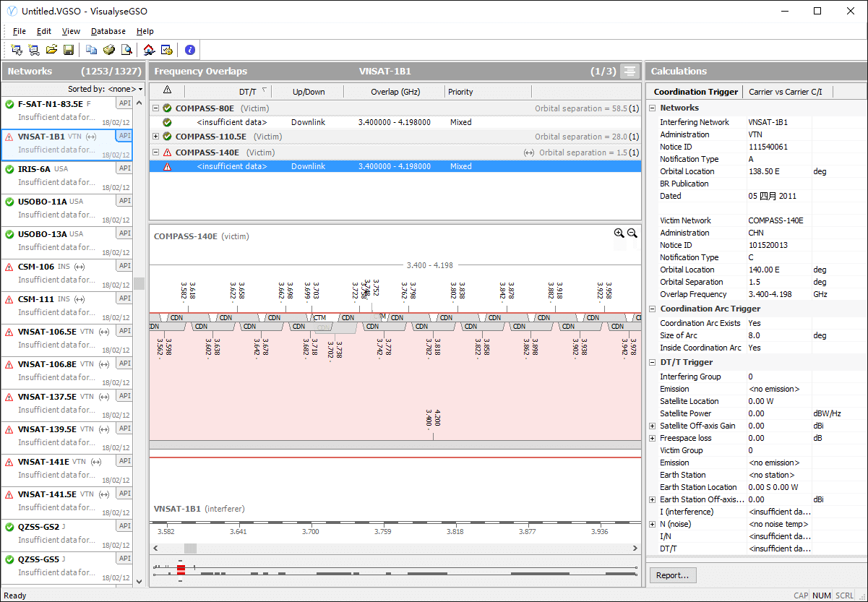Sort by the Priority column header
Screen dimensions: 868x602
click(489, 91)
